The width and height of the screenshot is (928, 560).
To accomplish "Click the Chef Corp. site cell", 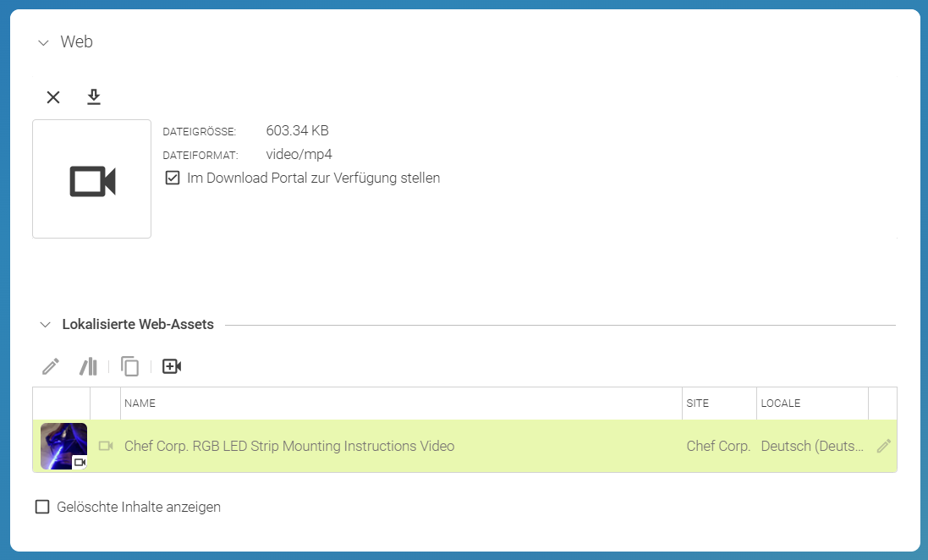I will [x=718, y=446].
